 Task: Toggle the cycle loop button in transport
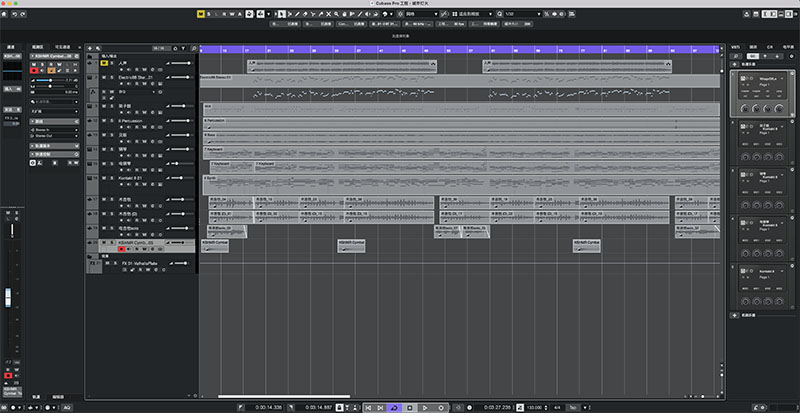[394, 407]
